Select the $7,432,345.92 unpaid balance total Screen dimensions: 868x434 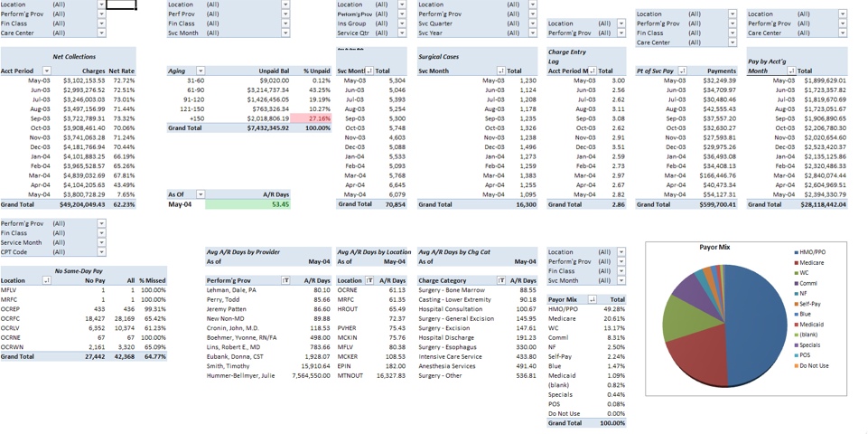(x=268, y=128)
